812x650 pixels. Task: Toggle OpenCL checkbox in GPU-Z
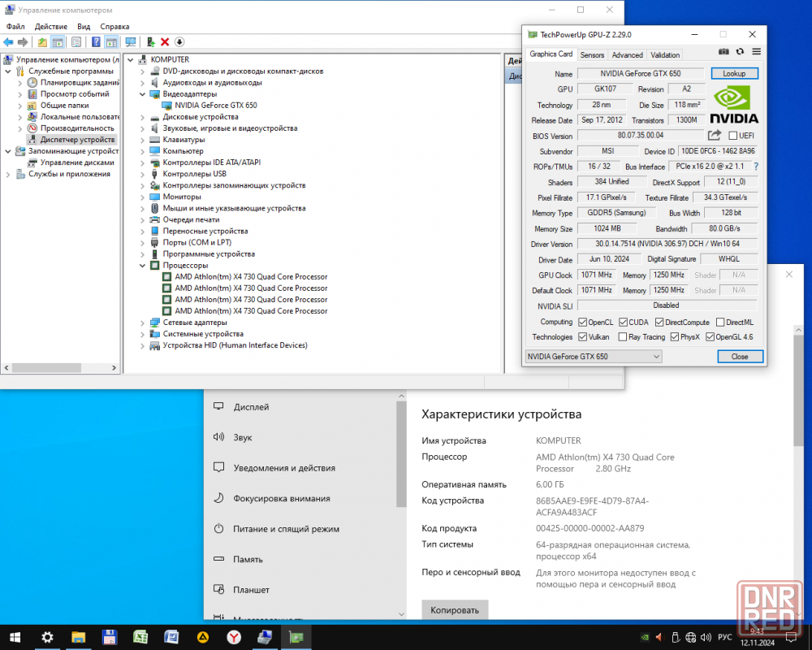tap(582, 322)
